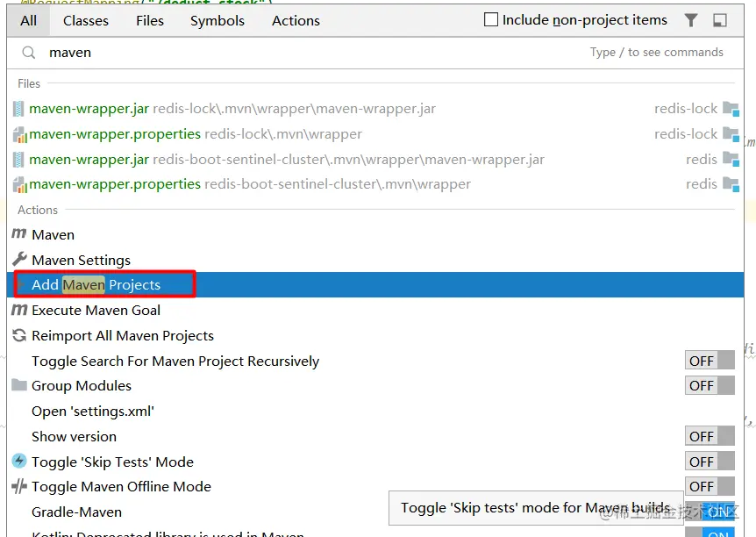756x537 pixels.
Task: Click the Reimport refresh arrows icon
Action: point(19,335)
